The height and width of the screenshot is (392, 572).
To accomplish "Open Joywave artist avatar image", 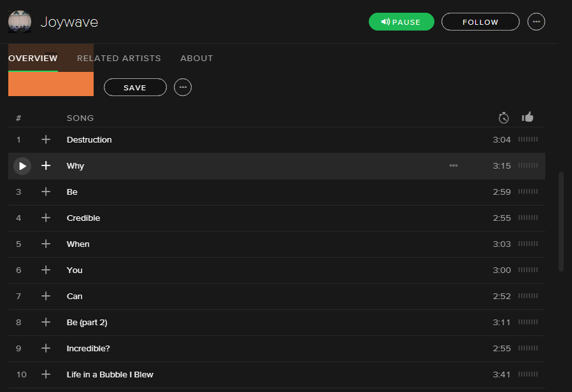I will tap(20, 22).
